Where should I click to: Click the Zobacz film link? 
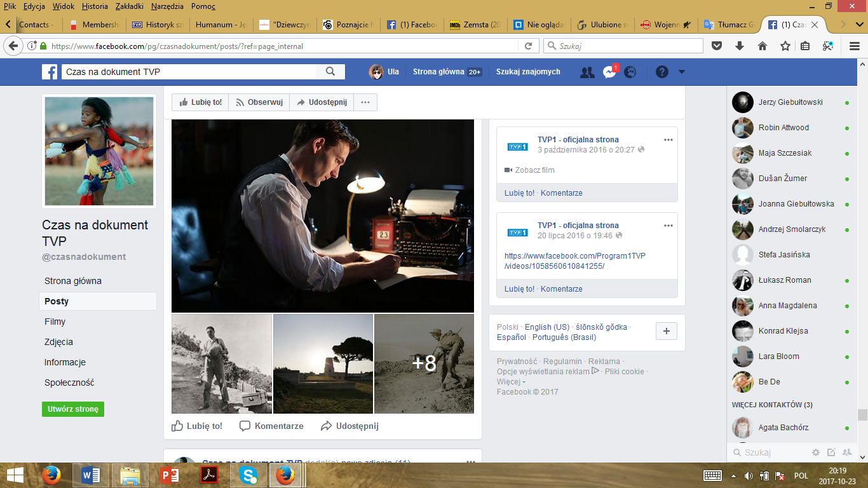point(529,170)
